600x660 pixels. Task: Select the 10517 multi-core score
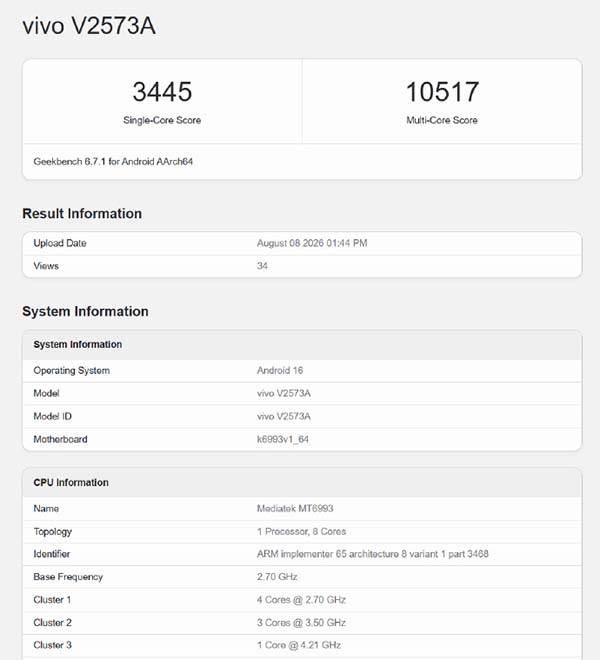click(x=442, y=92)
